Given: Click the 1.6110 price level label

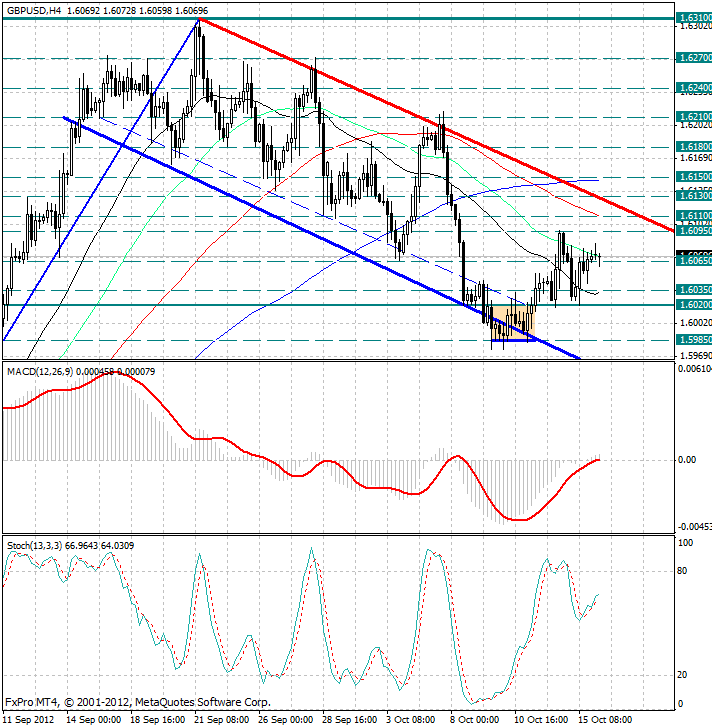Looking at the screenshot, I should (x=694, y=216).
